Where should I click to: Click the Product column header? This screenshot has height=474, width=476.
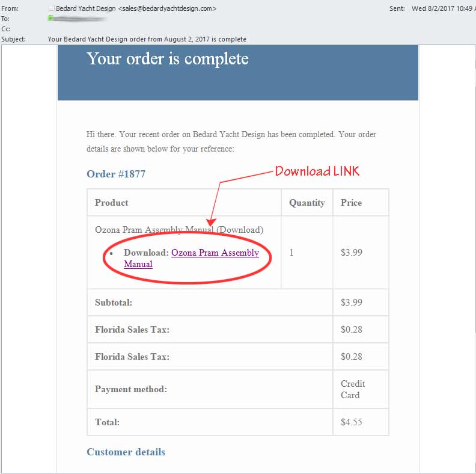[x=111, y=203]
